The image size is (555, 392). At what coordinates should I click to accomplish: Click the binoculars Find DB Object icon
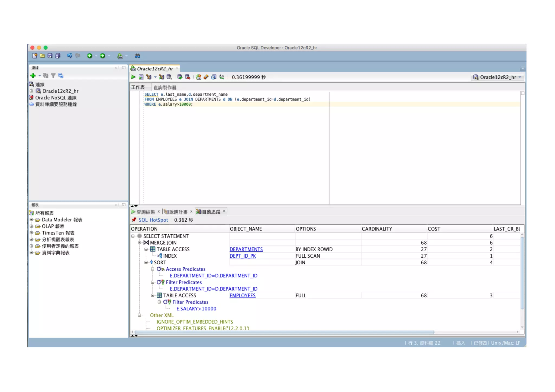pos(138,56)
